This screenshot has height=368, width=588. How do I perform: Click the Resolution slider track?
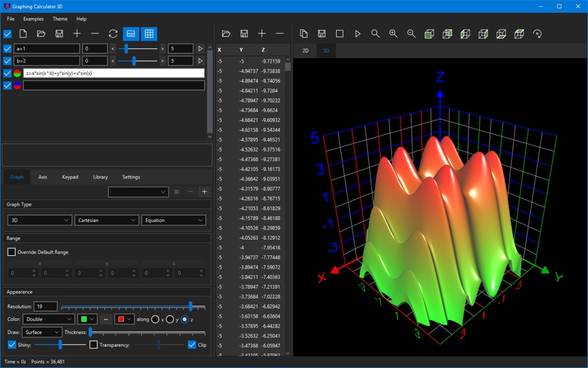click(x=124, y=307)
